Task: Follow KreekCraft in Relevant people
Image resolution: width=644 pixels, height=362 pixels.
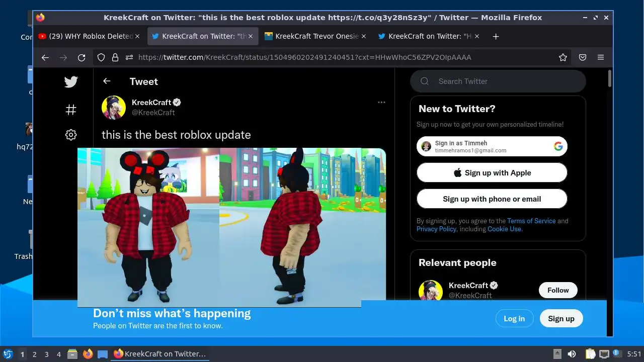Action: click(x=558, y=290)
